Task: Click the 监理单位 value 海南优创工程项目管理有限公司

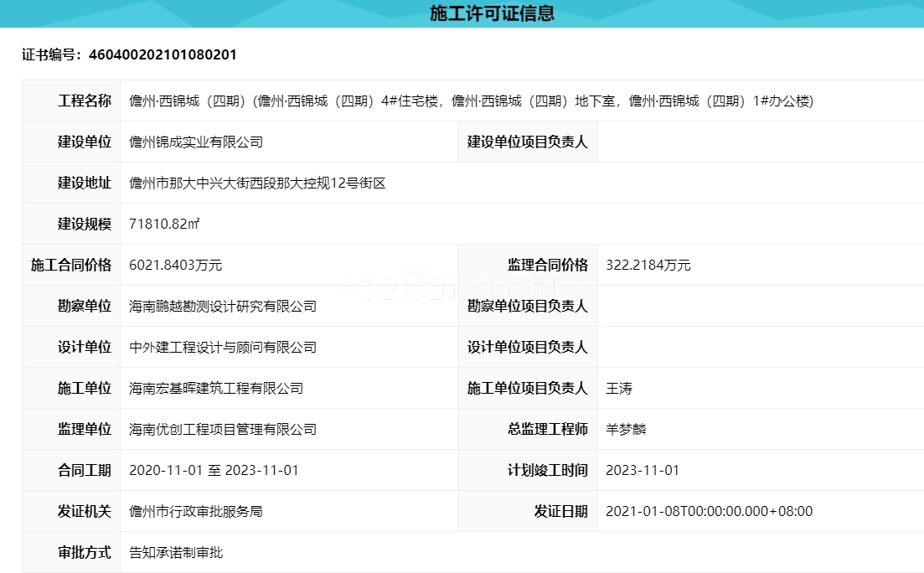Action: coord(223,429)
